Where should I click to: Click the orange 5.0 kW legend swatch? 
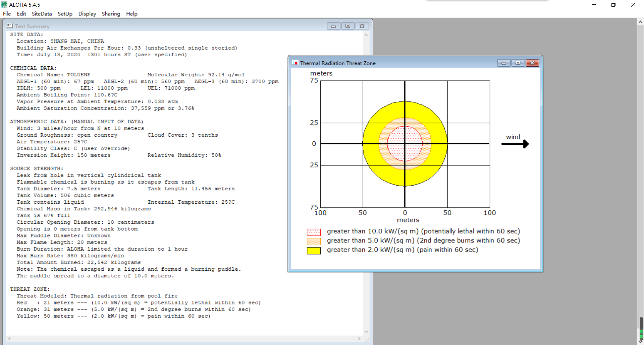pos(314,241)
